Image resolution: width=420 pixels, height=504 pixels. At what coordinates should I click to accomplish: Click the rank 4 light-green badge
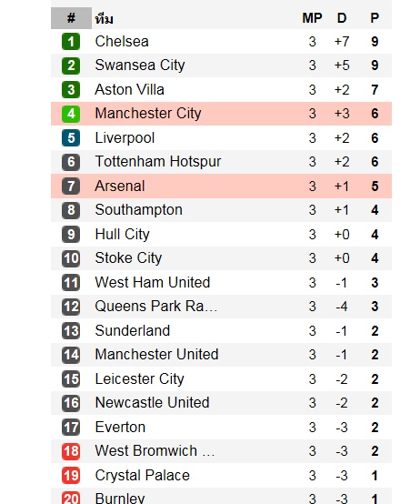[x=71, y=114]
